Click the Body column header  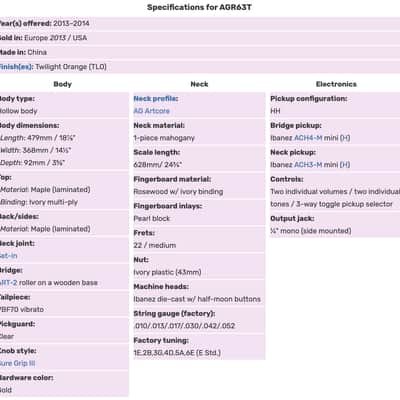[63, 84]
